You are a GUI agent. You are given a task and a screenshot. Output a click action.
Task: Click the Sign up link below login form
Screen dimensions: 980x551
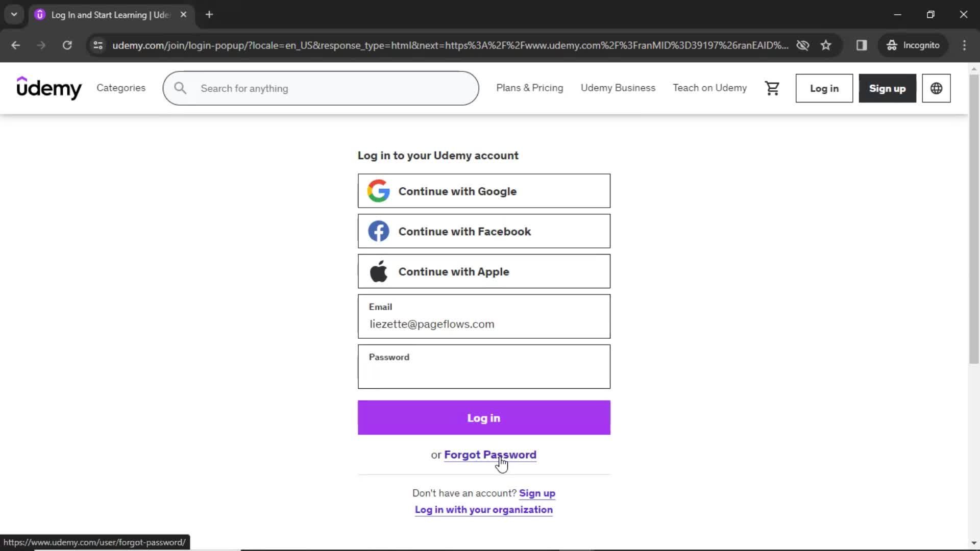(537, 493)
